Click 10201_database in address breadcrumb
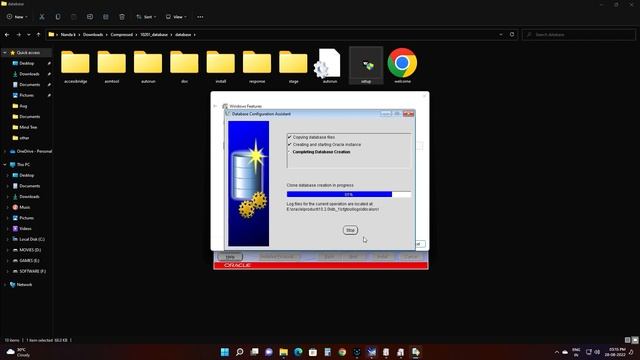The width and height of the screenshot is (640, 360). tap(154, 35)
